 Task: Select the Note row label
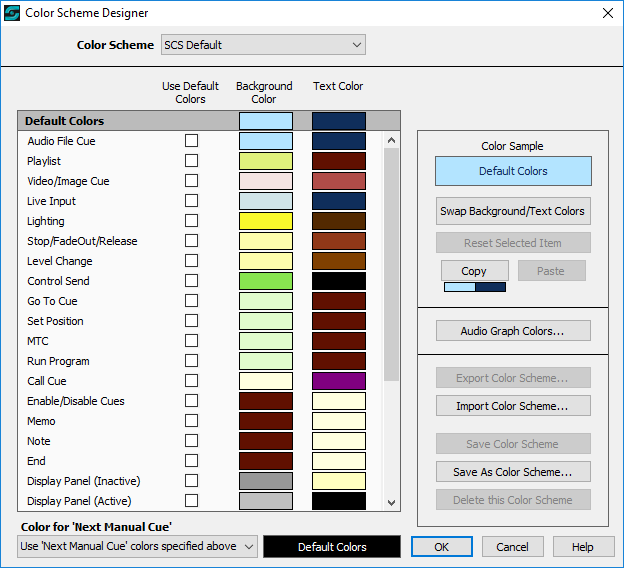tap(39, 441)
